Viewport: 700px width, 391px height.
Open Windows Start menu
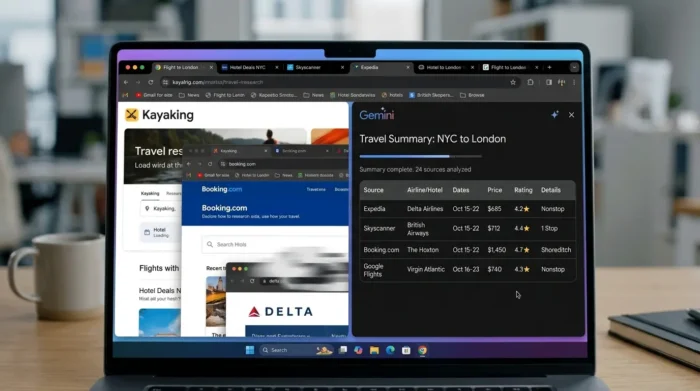pyautogui.click(x=250, y=350)
